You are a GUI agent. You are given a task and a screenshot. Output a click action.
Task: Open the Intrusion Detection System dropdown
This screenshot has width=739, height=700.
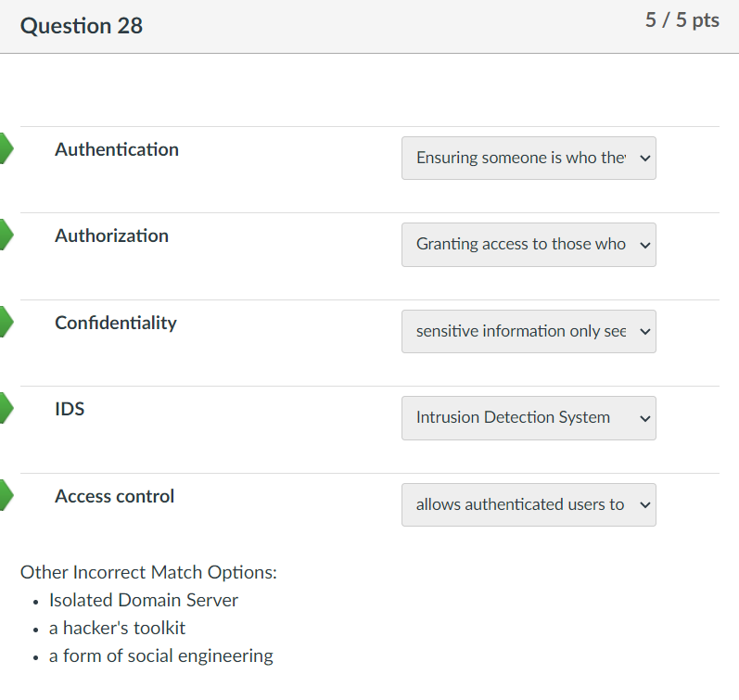[x=529, y=418]
